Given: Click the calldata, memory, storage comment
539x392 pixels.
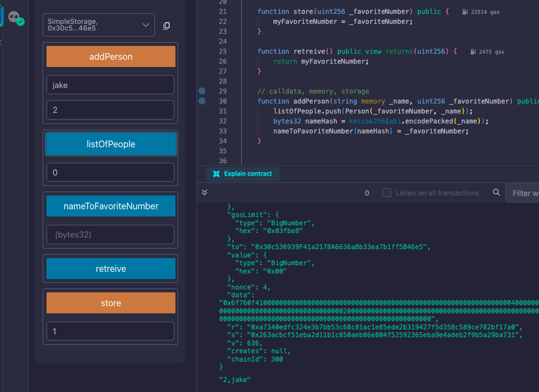Looking at the screenshot, I should pyautogui.click(x=313, y=91).
